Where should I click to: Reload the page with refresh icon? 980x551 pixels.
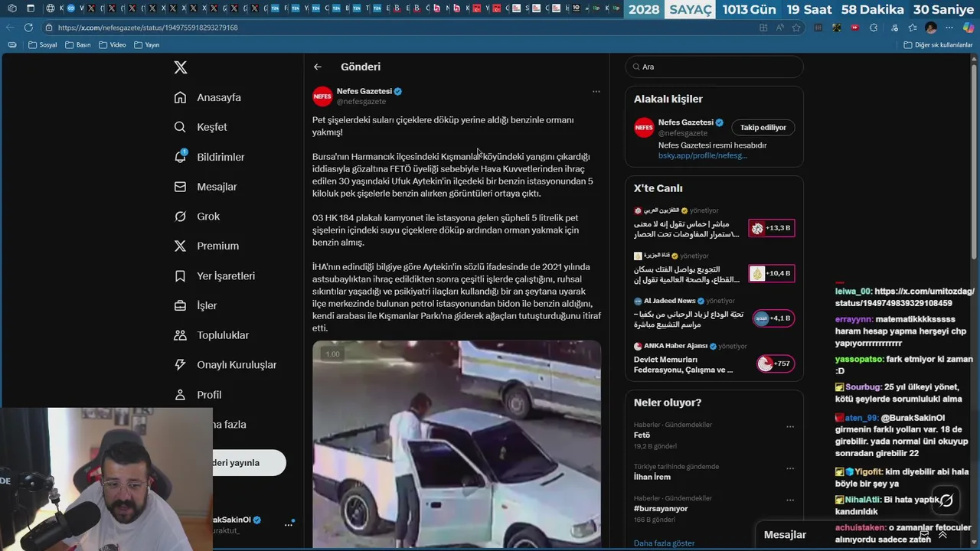coord(28,28)
